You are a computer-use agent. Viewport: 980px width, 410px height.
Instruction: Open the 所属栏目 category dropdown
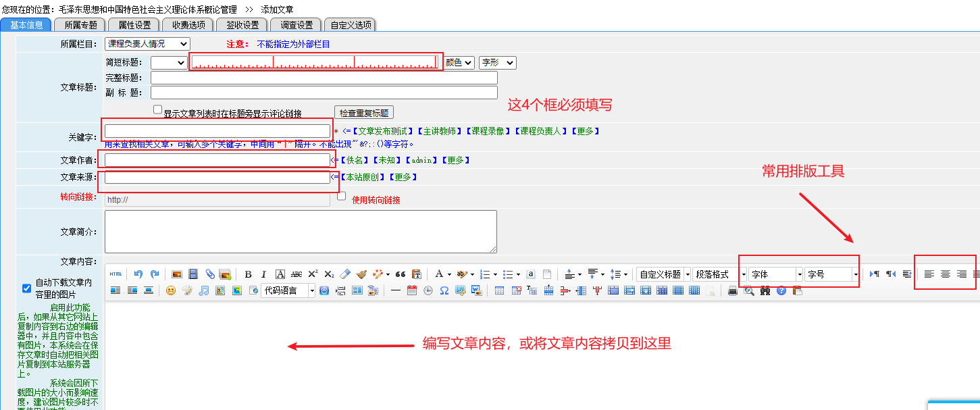coord(147,44)
